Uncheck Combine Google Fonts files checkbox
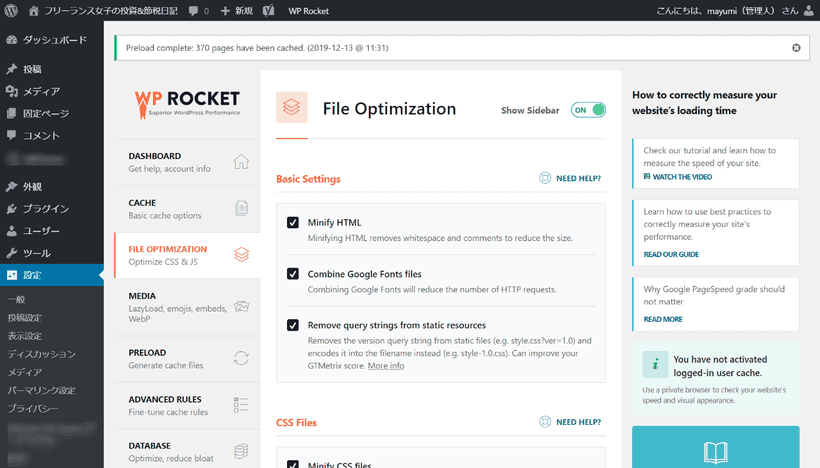 click(x=293, y=273)
